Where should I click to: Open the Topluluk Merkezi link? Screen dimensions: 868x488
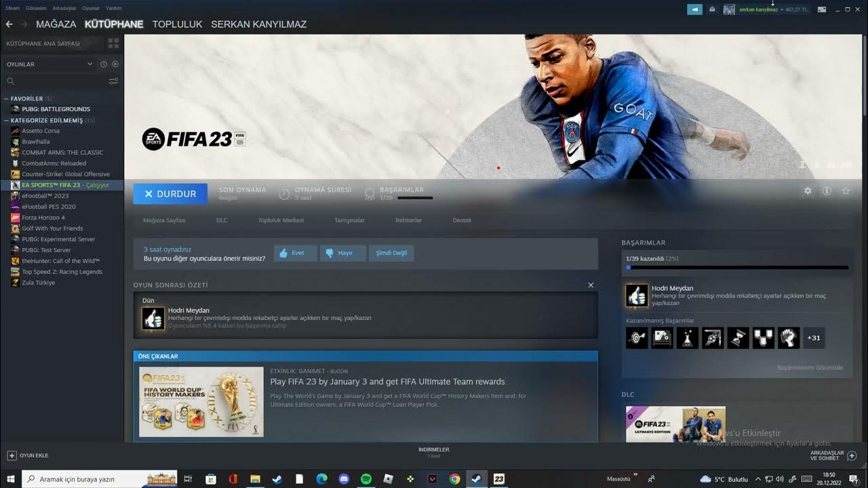coord(281,220)
